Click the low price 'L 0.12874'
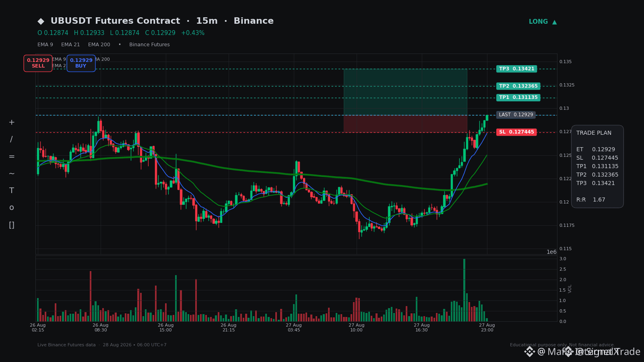This screenshot has height=362, width=644. point(125,33)
